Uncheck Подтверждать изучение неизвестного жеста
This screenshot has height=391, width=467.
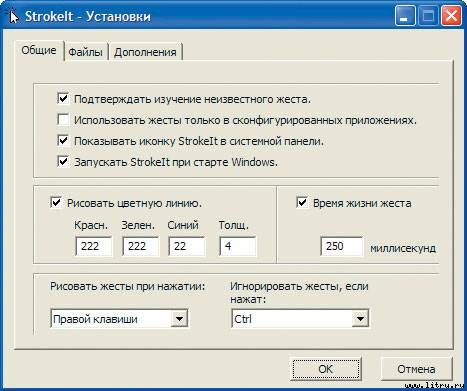click(x=63, y=99)
